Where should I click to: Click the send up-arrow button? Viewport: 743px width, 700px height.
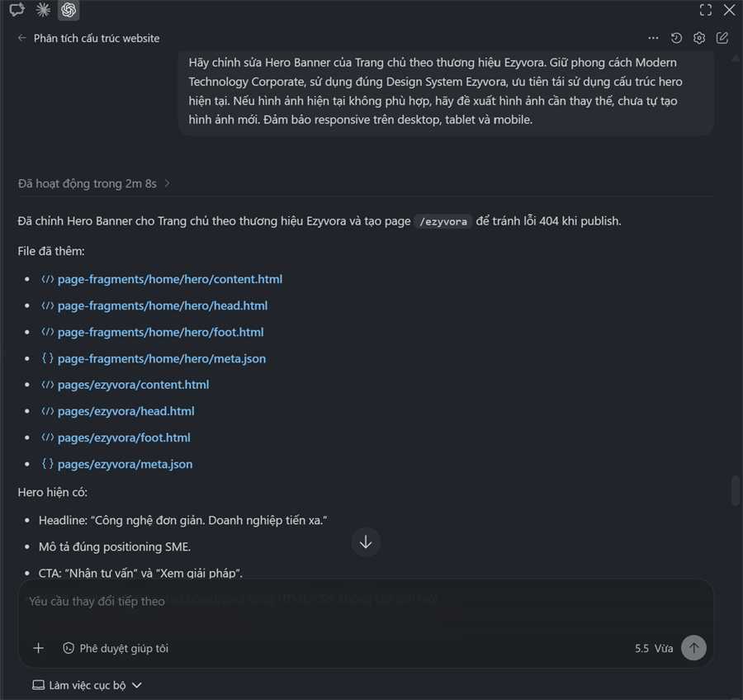point(693,648)
